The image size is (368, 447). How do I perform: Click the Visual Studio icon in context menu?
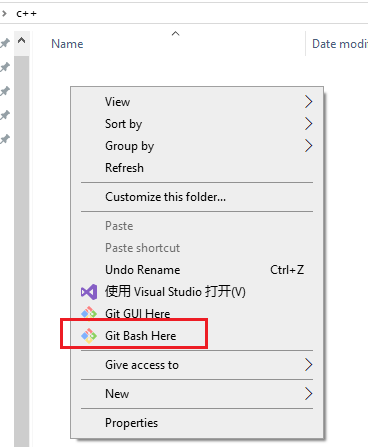(89, 292)
